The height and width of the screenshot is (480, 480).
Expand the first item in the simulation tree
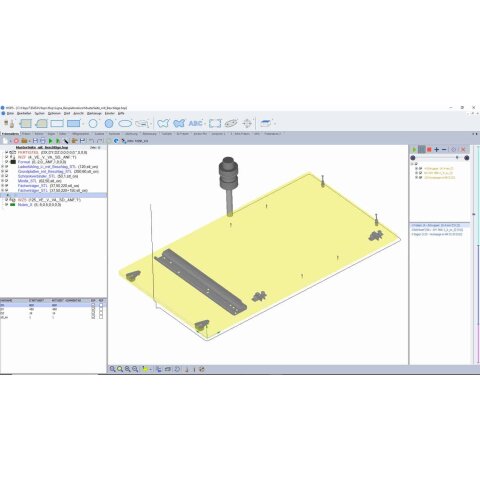tap(416, 169)
